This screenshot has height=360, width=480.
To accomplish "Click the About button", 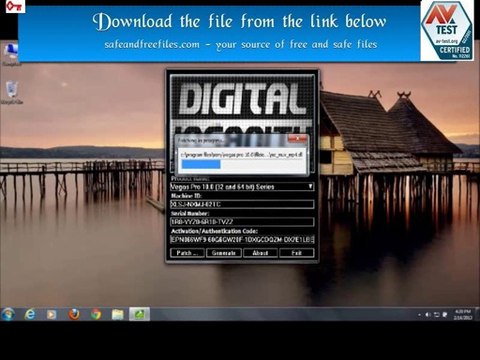I will pyautogui.click(x=260, y=253).
